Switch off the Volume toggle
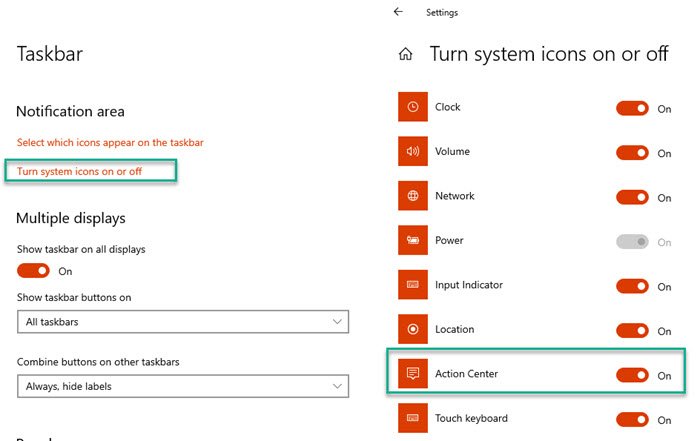The width and height of the screenshot is (700, 441). (632, 153)
